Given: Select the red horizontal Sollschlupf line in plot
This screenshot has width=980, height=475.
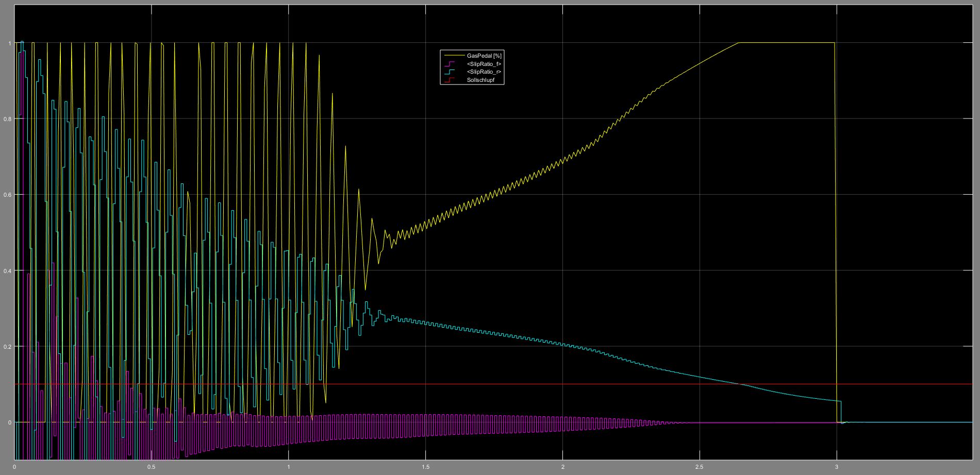Looking at the screenshot, I should point(619,384).
